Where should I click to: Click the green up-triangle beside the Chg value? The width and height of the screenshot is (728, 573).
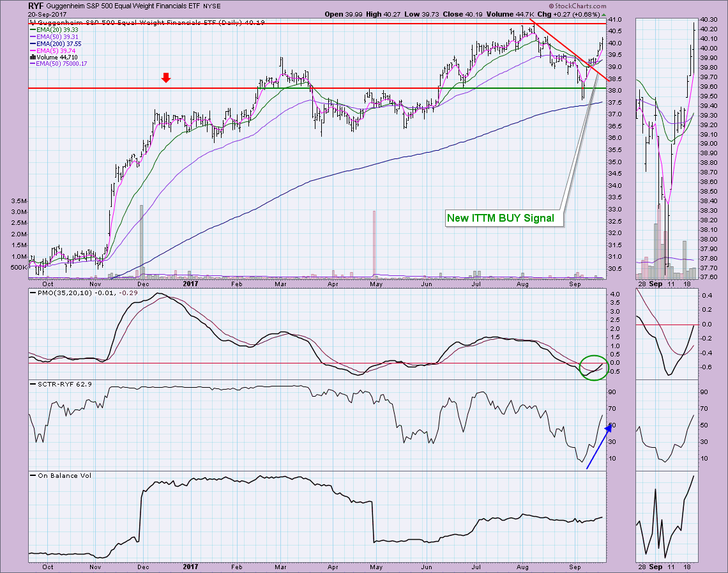pos(604,15)
